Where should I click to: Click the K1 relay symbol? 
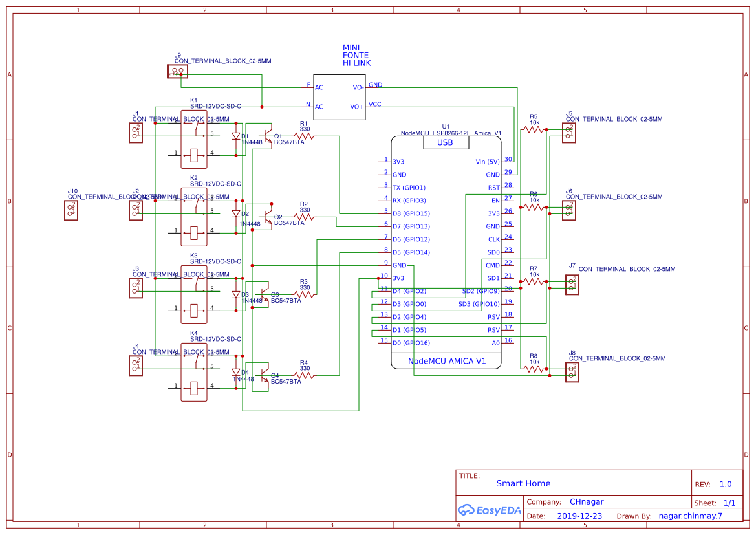tap(194, 140)
